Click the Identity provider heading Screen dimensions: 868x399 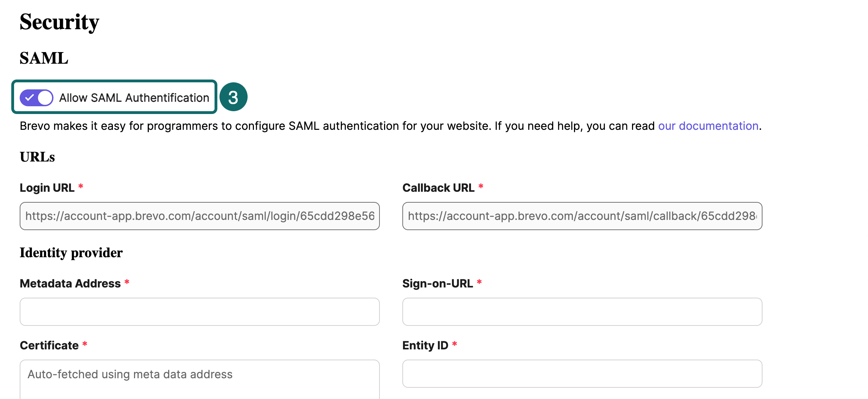(71, 252)
